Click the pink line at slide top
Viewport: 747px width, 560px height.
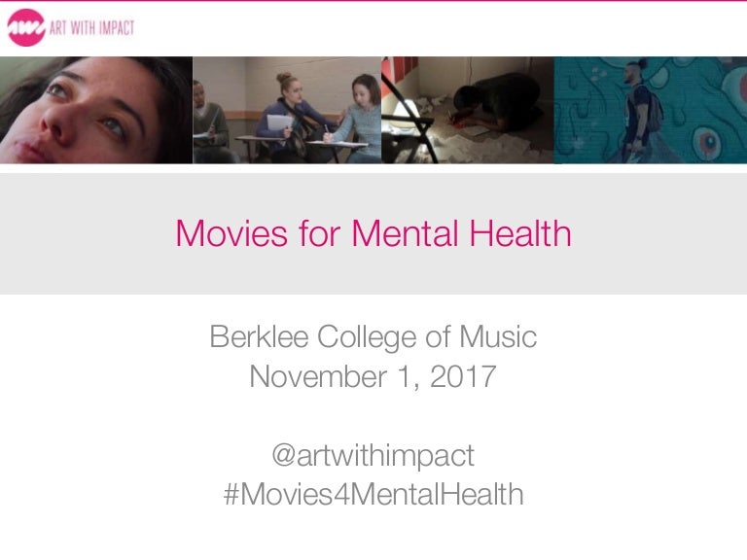[373, 1]
